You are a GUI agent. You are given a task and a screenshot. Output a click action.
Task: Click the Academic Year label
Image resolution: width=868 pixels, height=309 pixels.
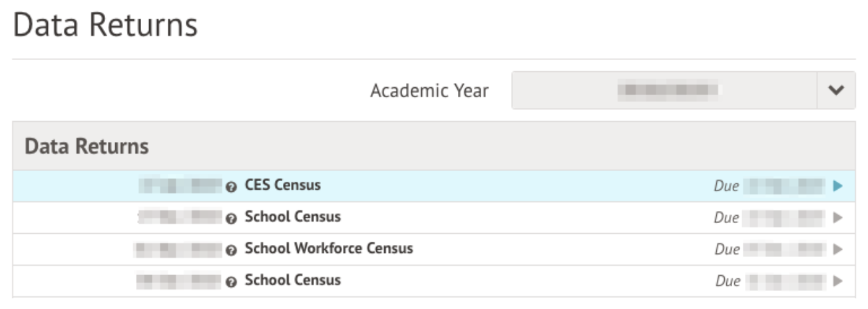tap(429, 91)
